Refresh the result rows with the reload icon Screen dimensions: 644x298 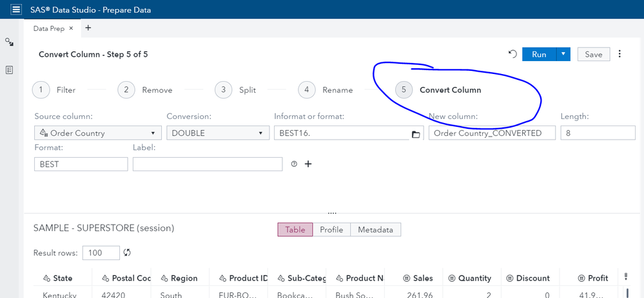tap(128, 253)
